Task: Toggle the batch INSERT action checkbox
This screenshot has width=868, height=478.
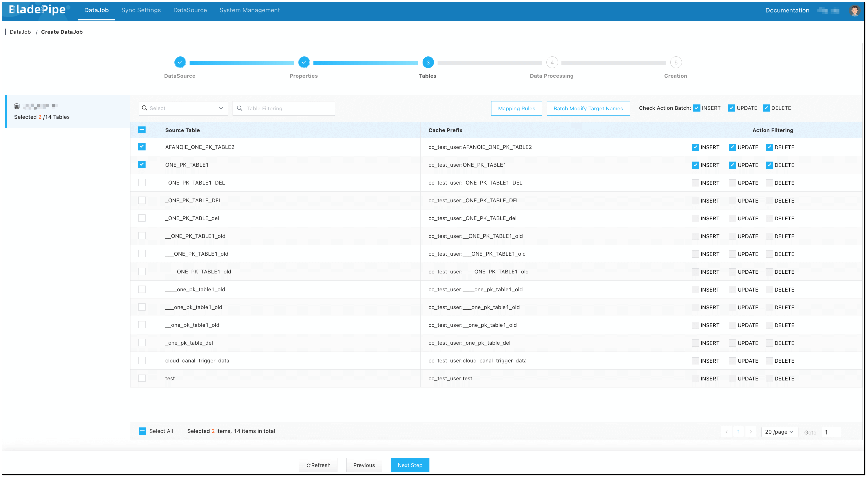Action: coord(697,108)
